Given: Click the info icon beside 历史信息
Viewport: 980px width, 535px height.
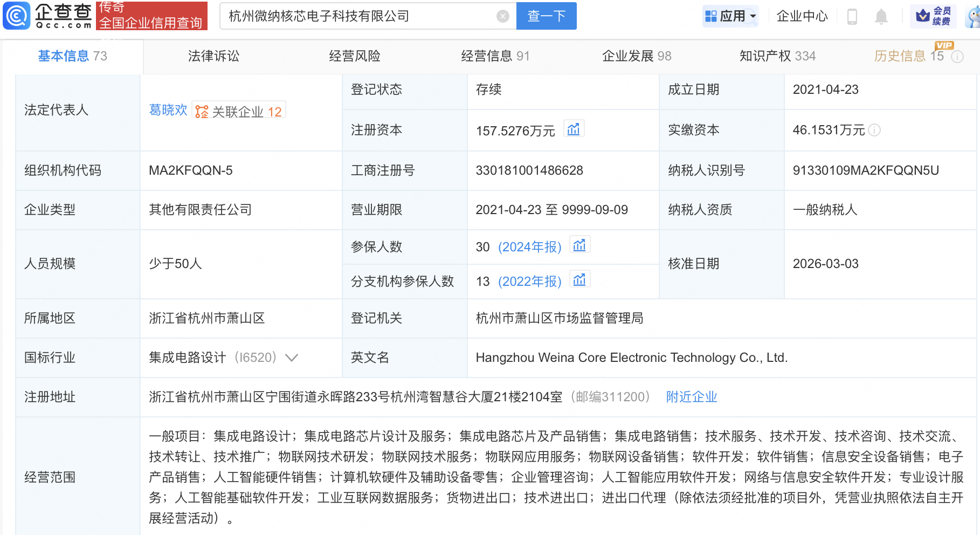Looking at the screenshot, I should point(958,56).
